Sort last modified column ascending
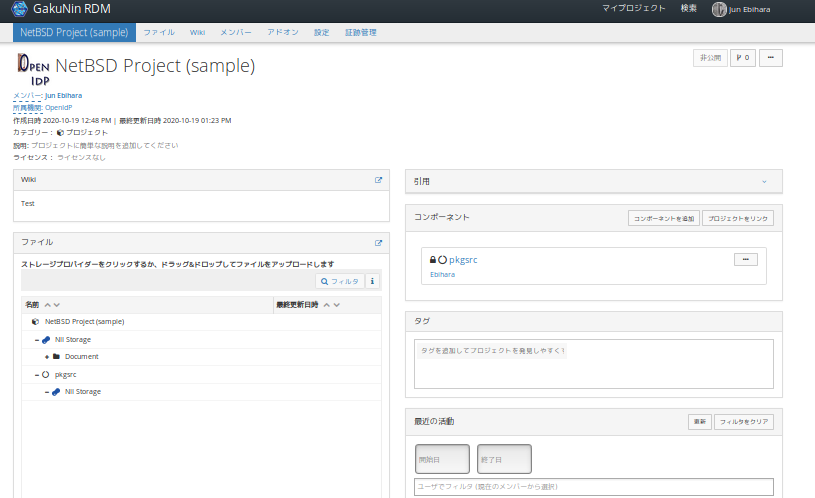Viewport: 815px width, 498px height. (x=326, y=305)
